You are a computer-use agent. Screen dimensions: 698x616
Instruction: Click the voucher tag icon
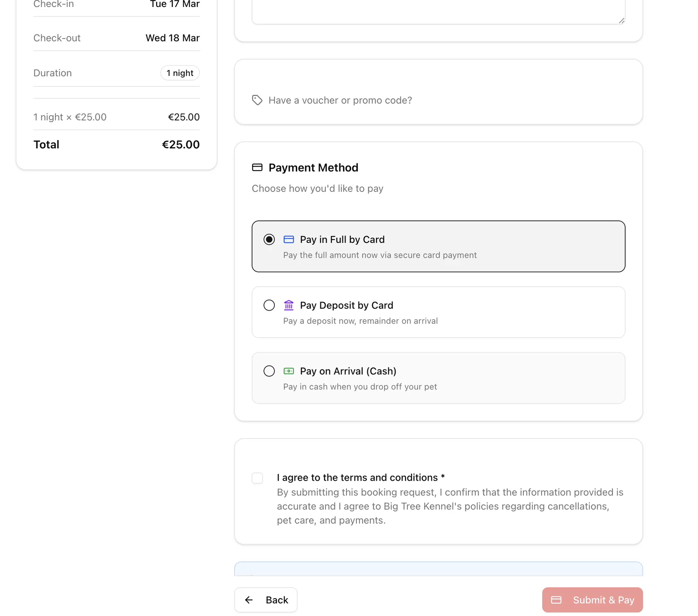(x=257, y=100)
